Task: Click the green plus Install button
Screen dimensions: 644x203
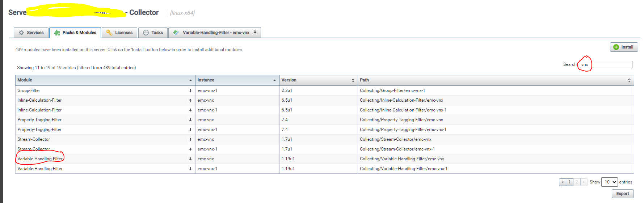Action: [623, 47]
